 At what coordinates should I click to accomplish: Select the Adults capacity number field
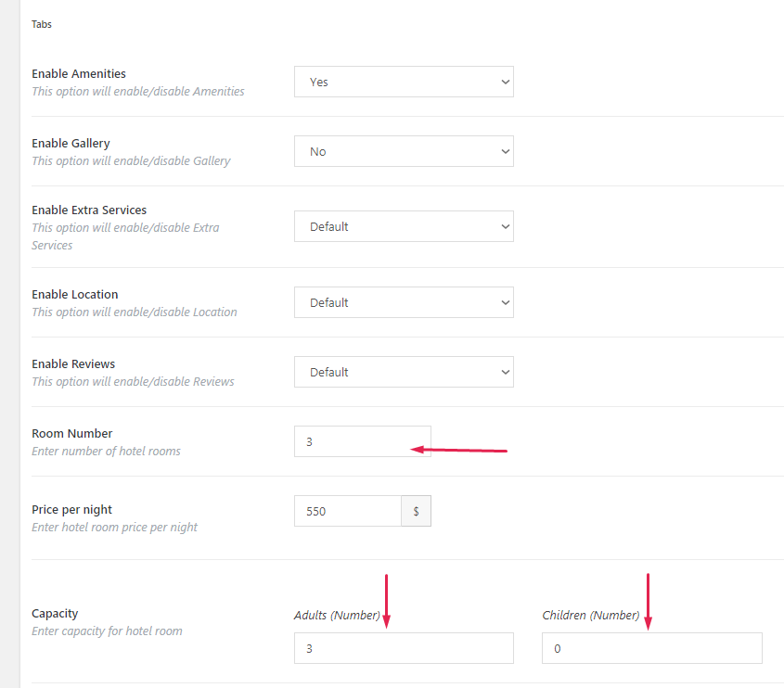point(404,648)
